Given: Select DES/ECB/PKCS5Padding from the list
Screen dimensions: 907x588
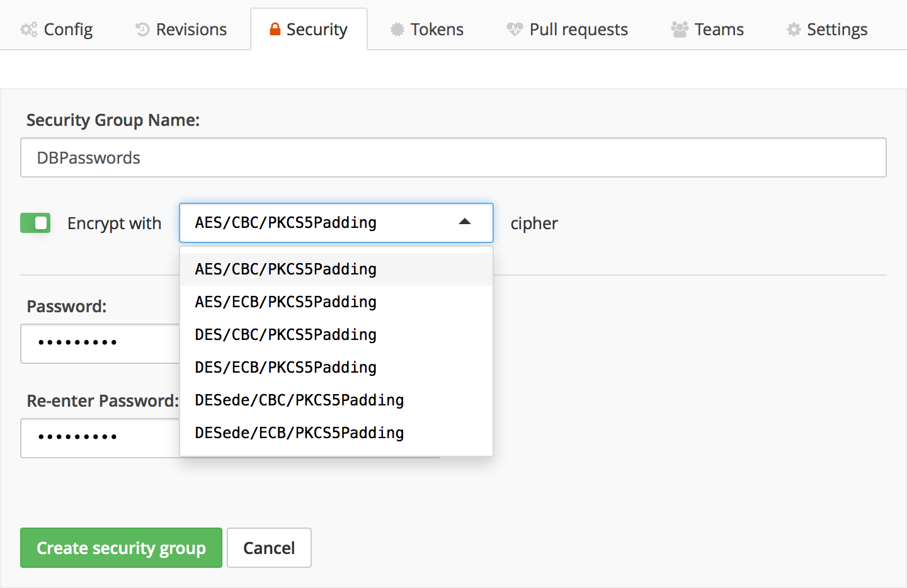Looking at the screenshot, I should [x=336, y=368].
